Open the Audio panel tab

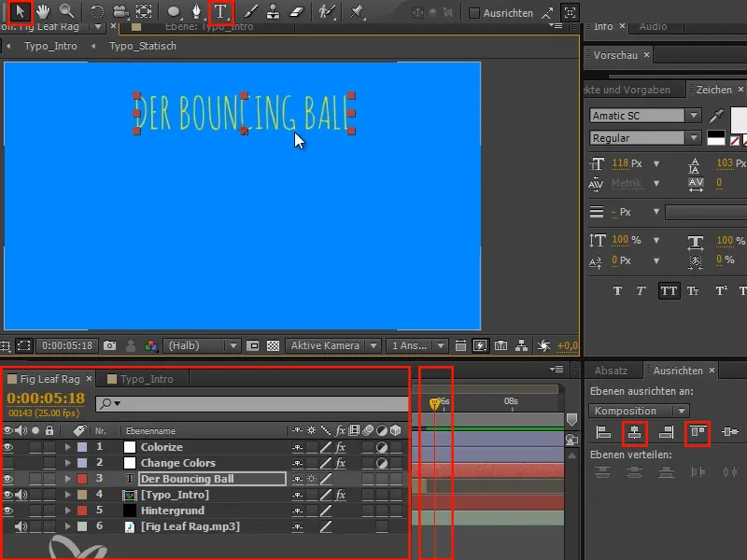pyautogui.click(x=653, y=27)
